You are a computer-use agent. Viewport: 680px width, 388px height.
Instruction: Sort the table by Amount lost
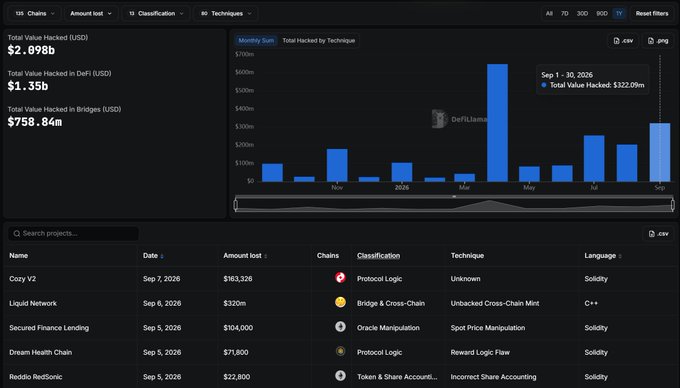[245, 256]
